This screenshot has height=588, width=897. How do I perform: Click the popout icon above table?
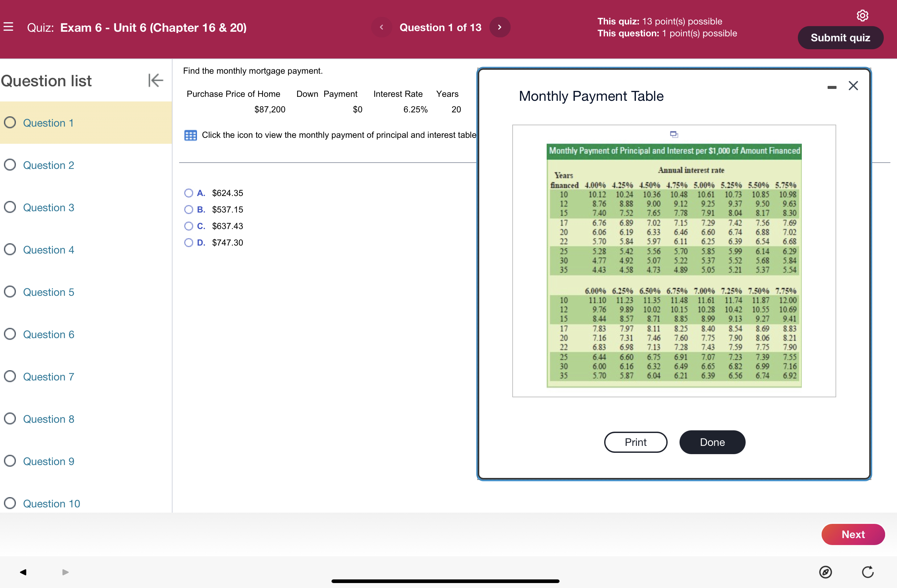pyautogui.click(x=674, y=134)
